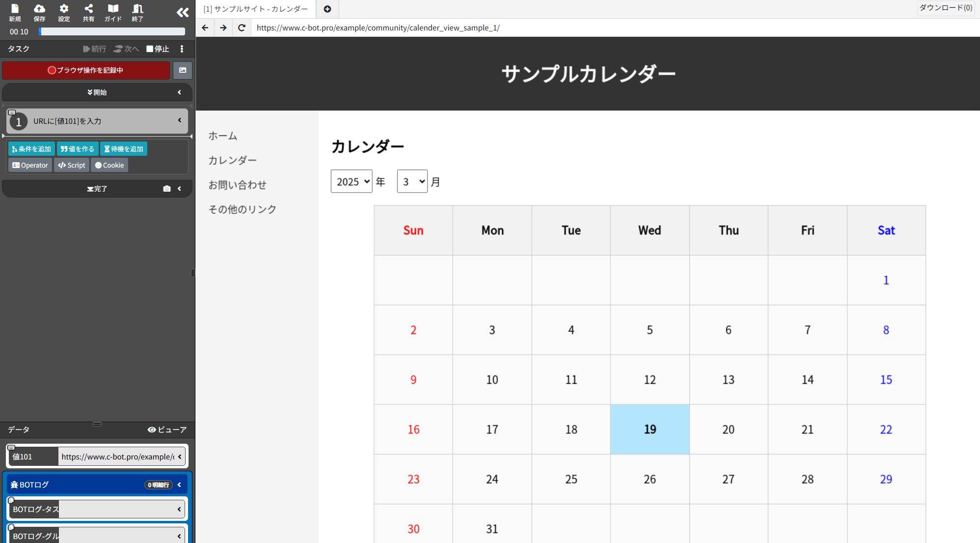The width and height of the screenshot is (980, 543).
Task: Click the 停止 stop control
Action: point(158,49)
